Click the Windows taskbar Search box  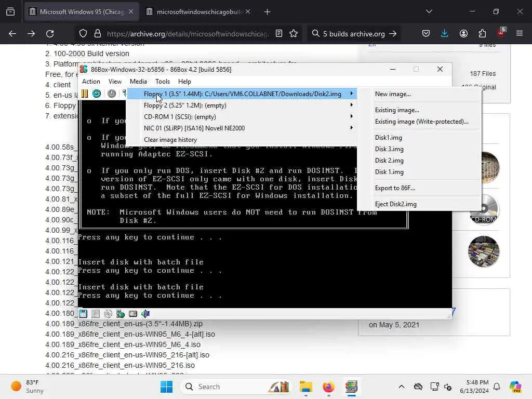(x=236, y=387)
